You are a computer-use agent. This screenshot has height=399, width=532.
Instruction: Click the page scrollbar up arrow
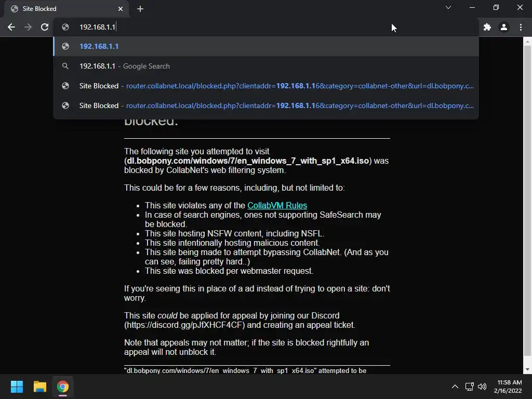point(527,42)
